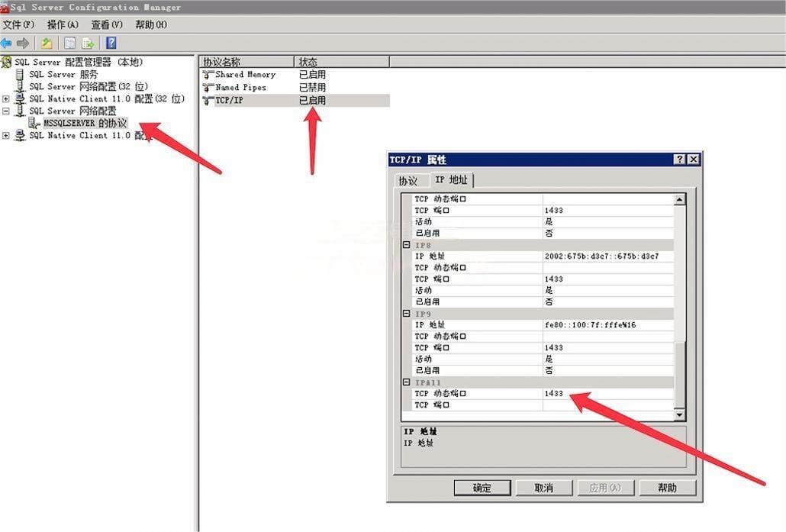Viewport: 786px width, 532px height.
Task: Click the SQL Server 服务 tree icon
Action: 20,75
